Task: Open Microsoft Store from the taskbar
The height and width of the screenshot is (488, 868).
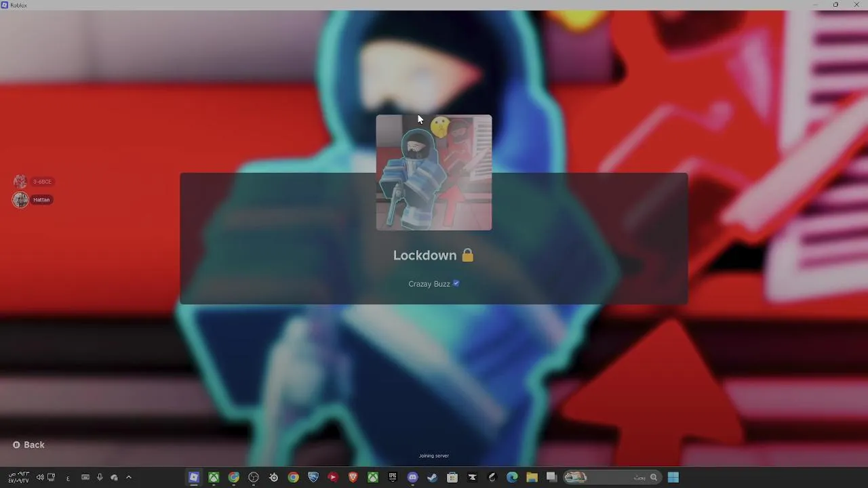Action: (x=452, y=477)
